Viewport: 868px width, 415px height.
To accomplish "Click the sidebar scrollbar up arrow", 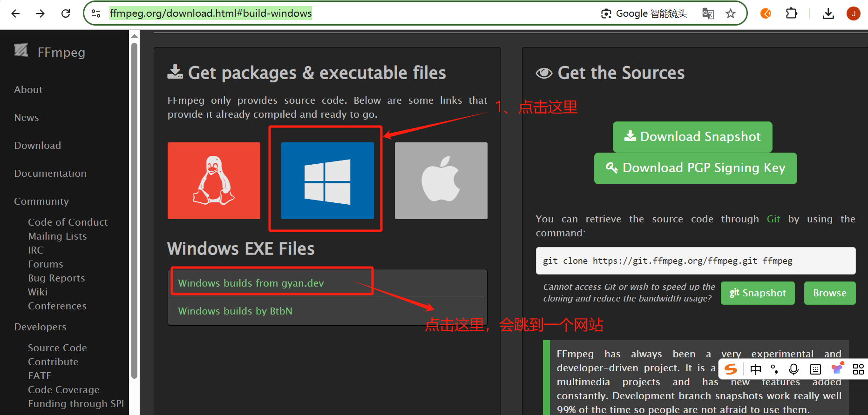I will (x=135, y=36).
